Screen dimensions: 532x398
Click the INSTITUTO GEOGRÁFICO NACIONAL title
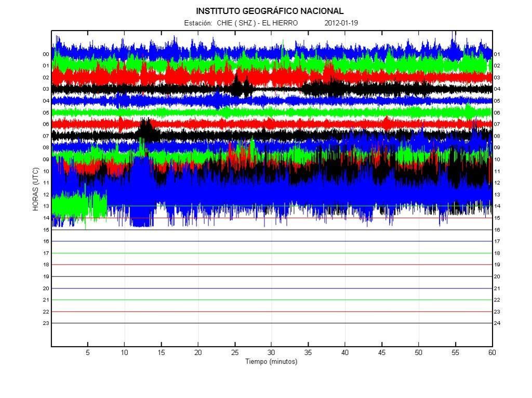tap(270, 11)
